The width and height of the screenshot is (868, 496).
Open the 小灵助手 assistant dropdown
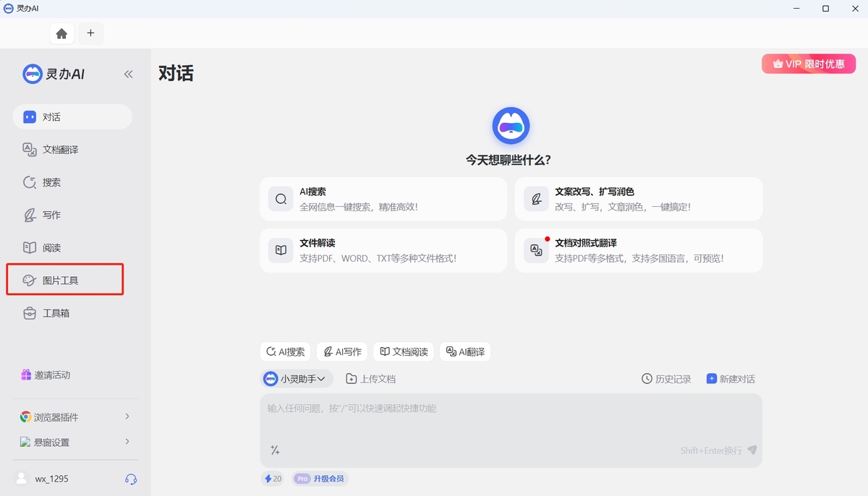coord(297,379)
